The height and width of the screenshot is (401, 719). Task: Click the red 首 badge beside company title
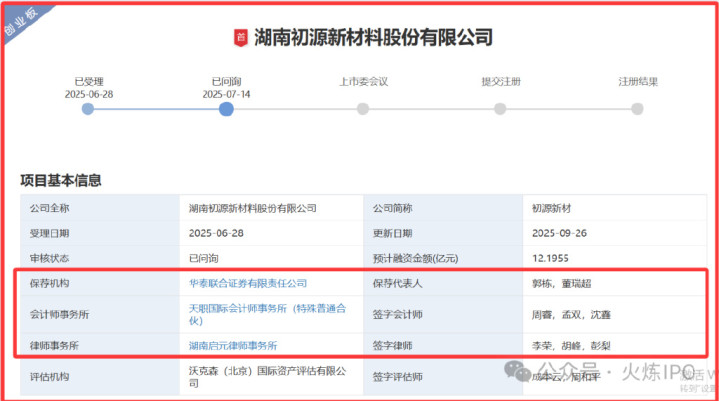(241, 38)
